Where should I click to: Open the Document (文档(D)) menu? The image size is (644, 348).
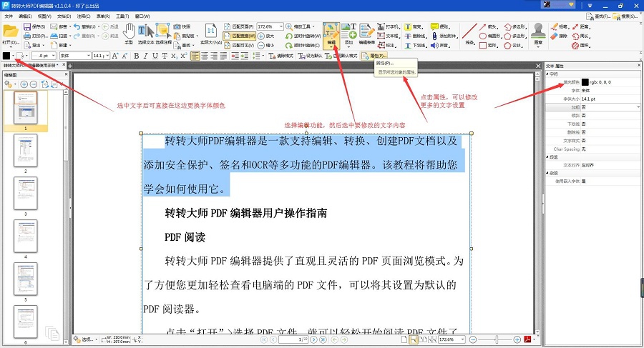coord(64,16)
